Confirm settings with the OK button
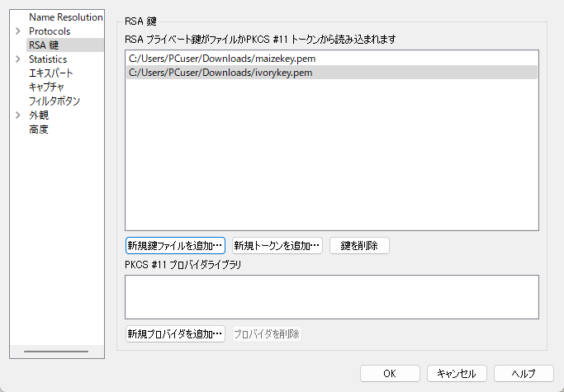The width and height of the screenshot is (564, 392). click(390, 374)
